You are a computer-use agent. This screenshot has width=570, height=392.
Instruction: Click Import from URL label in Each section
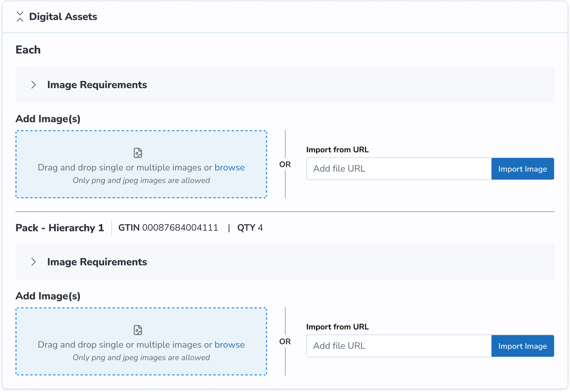coord(338,150)
